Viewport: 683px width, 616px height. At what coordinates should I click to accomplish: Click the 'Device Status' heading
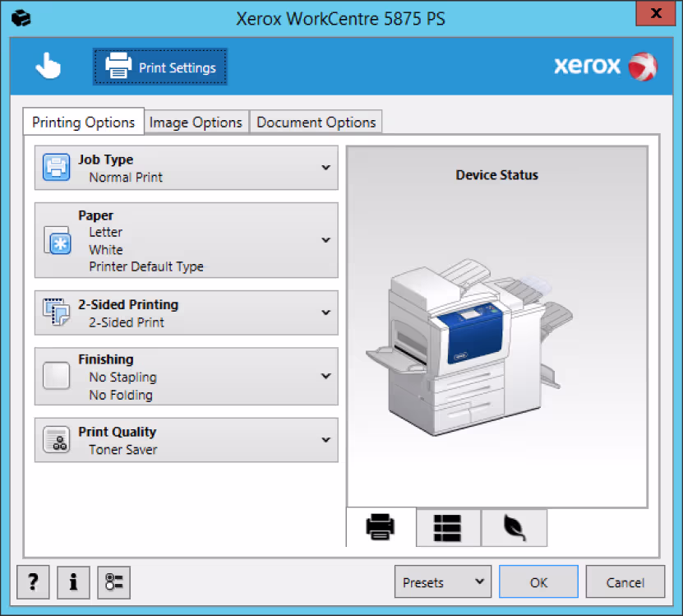coord(497,175)
